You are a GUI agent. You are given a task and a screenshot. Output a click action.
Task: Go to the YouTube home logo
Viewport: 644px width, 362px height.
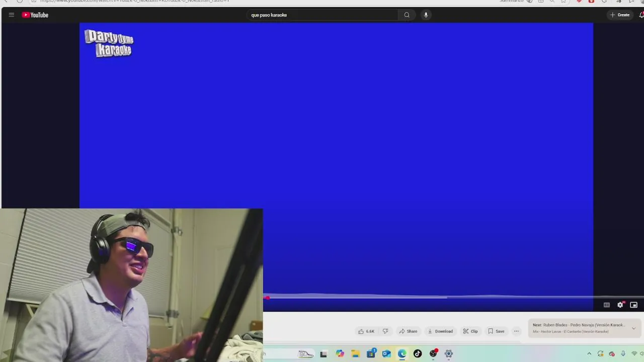coord(35,15)
